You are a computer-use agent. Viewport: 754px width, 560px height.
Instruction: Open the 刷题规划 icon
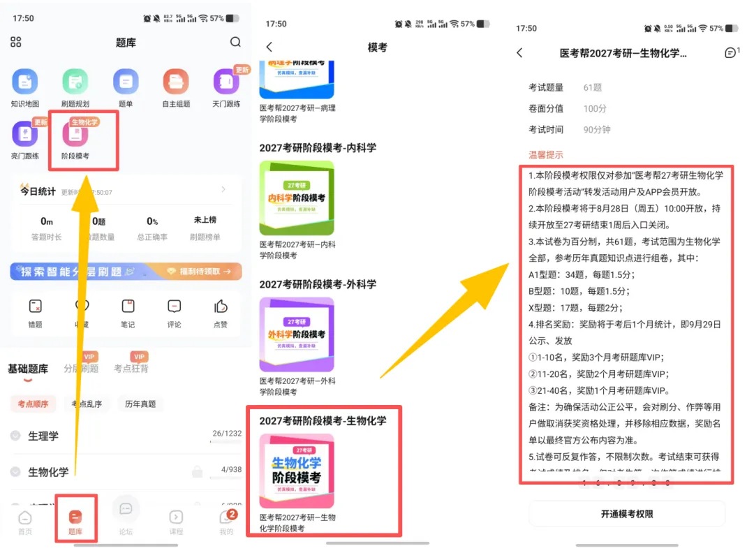[75, 82]
